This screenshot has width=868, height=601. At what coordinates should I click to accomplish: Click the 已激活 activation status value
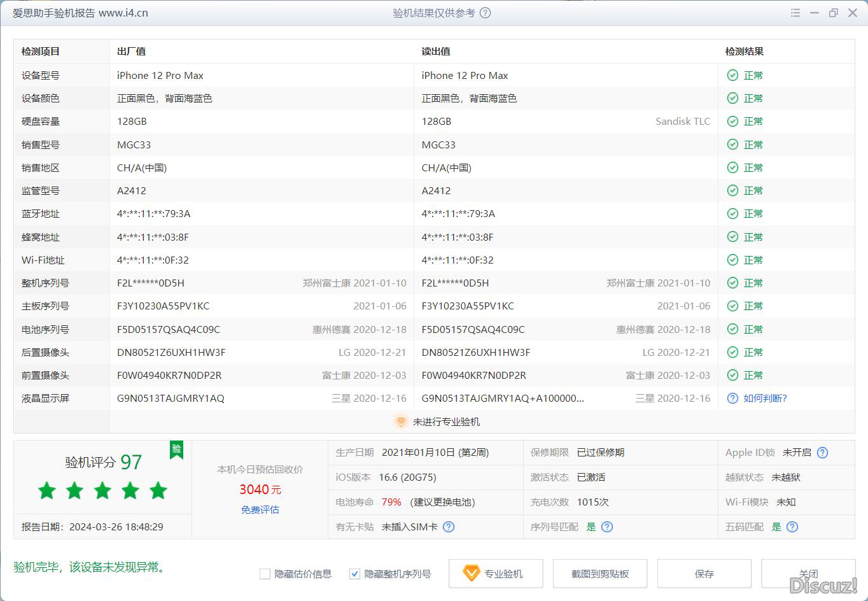pos(591,477)
